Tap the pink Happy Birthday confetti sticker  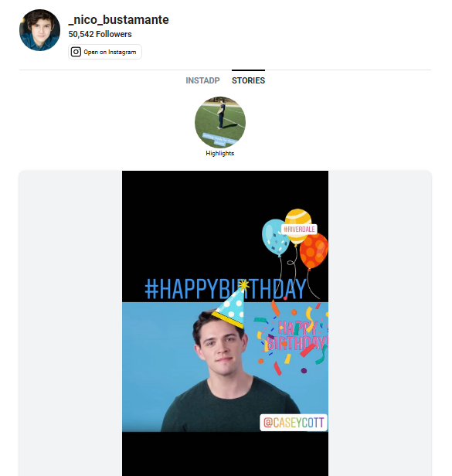coord(294,336)
